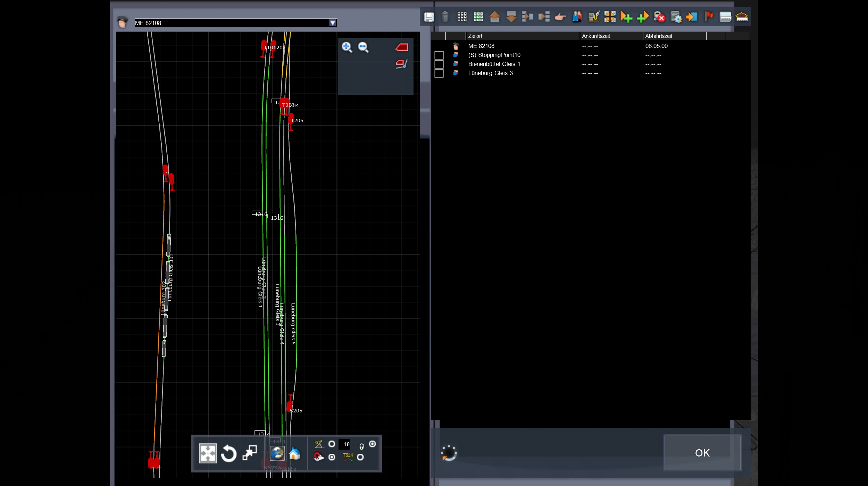Click the rotate counterclockwise arrow icon
The image size is (868, 486).
tap(228, 453)
